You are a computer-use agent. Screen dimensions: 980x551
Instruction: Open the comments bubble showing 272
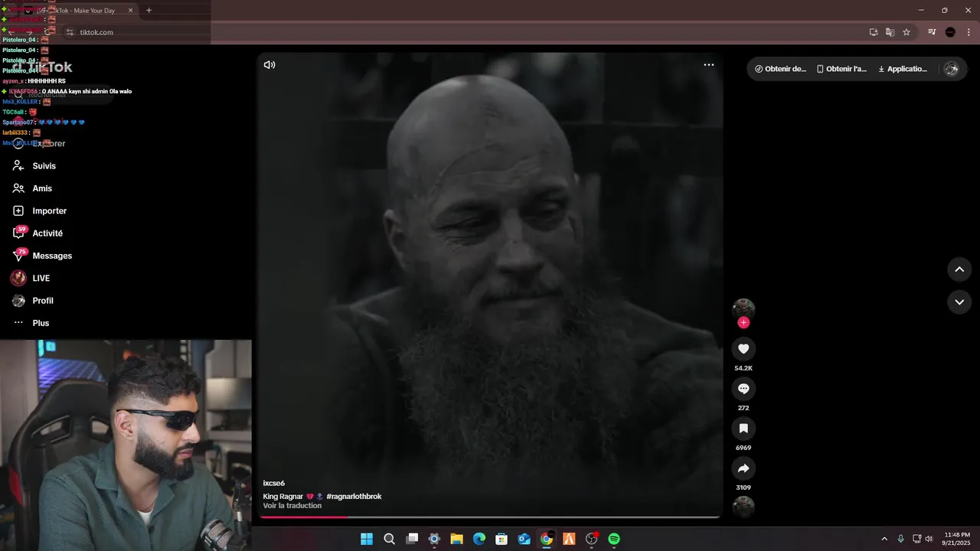743,389
